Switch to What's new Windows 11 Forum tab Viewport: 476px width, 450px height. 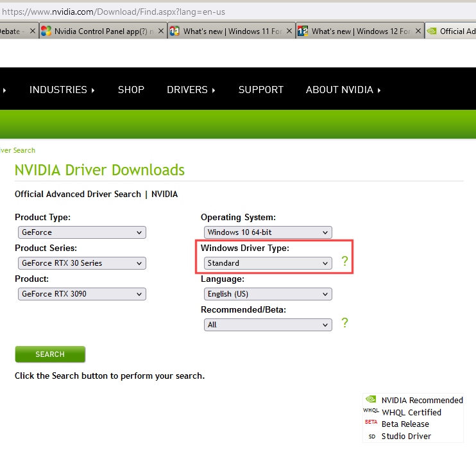232,31
